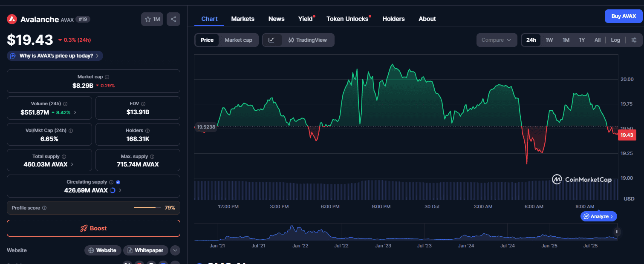Switch chart to Market cap view
The image size is (644, 264).
(238, 40)
